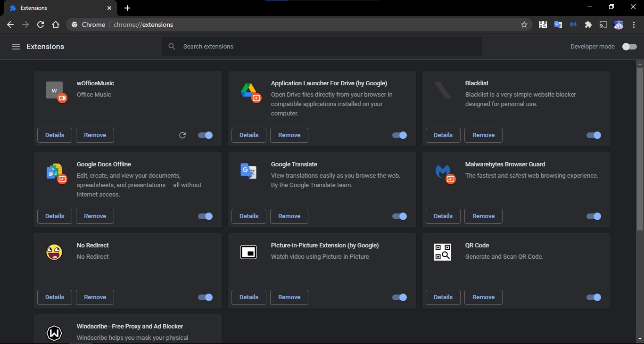Click the Cast media toolbar icon
The height and width of the screenshot is (344, 644).
tap(603, 25)
